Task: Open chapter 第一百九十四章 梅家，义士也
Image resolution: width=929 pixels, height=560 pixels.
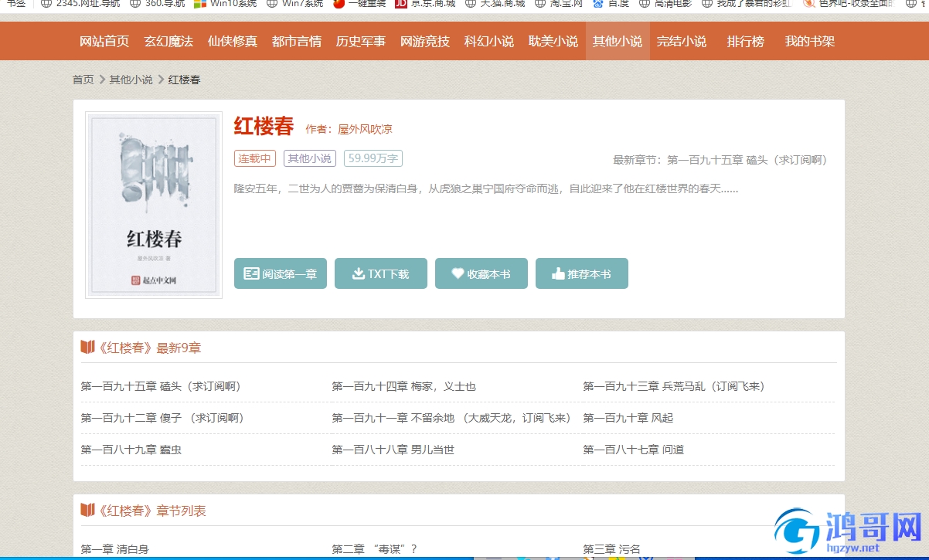Action: tap(404, 386)
